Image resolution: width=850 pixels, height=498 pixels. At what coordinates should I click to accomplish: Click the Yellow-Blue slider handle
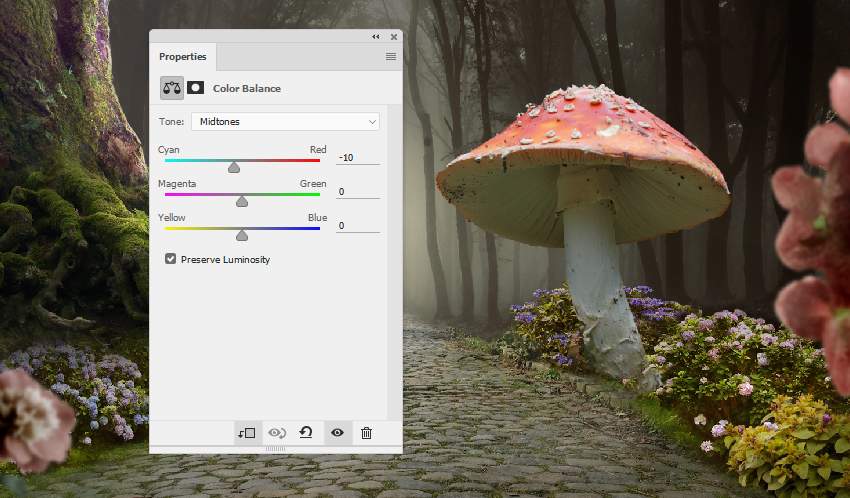(x=242, y=235)
